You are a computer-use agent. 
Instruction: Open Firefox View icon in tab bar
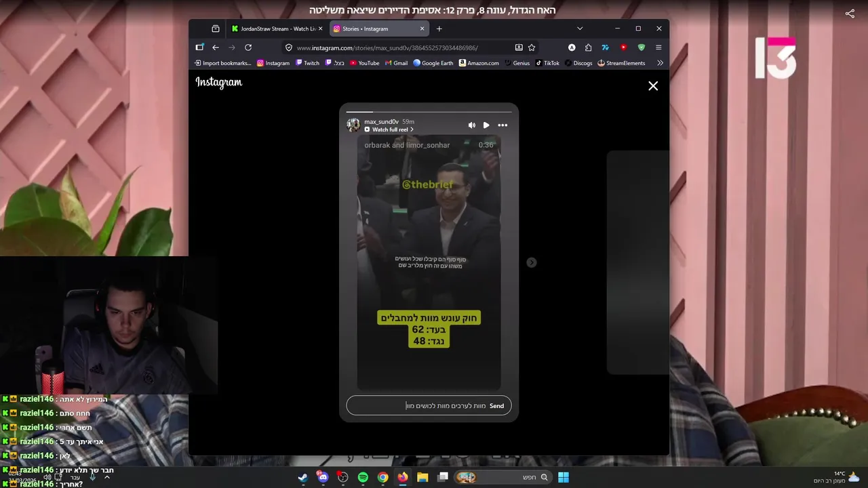(x=216, y=28)
